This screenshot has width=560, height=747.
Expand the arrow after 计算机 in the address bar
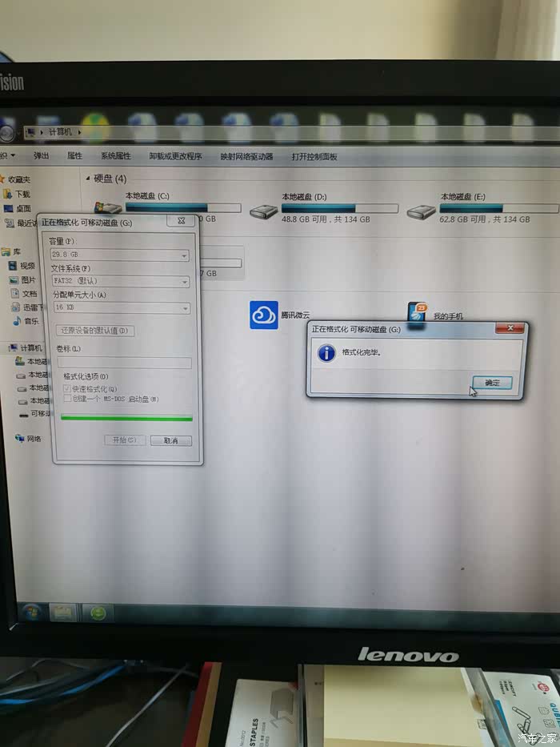pos(79,132)
